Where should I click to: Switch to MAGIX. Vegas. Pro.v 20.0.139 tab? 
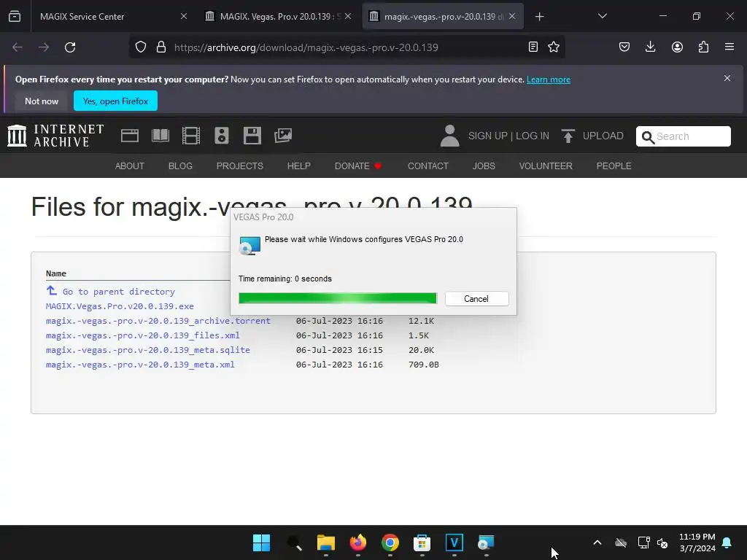[x=278, y=16]
